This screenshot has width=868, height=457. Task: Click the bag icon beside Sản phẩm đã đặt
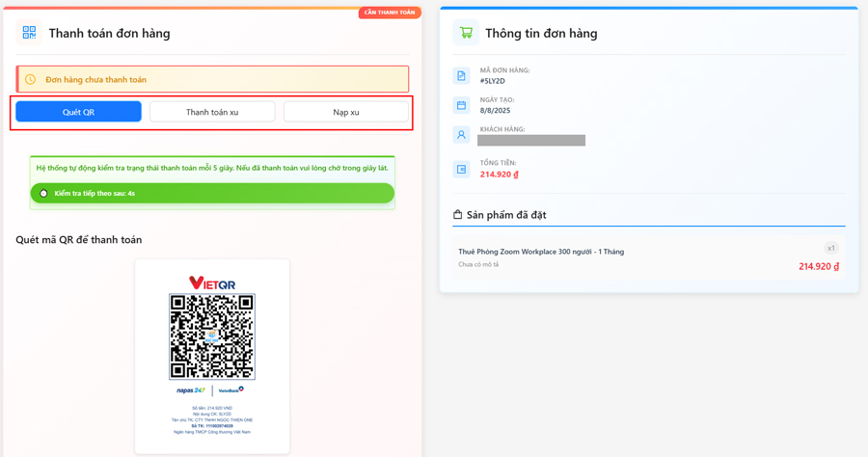(458, 215)
